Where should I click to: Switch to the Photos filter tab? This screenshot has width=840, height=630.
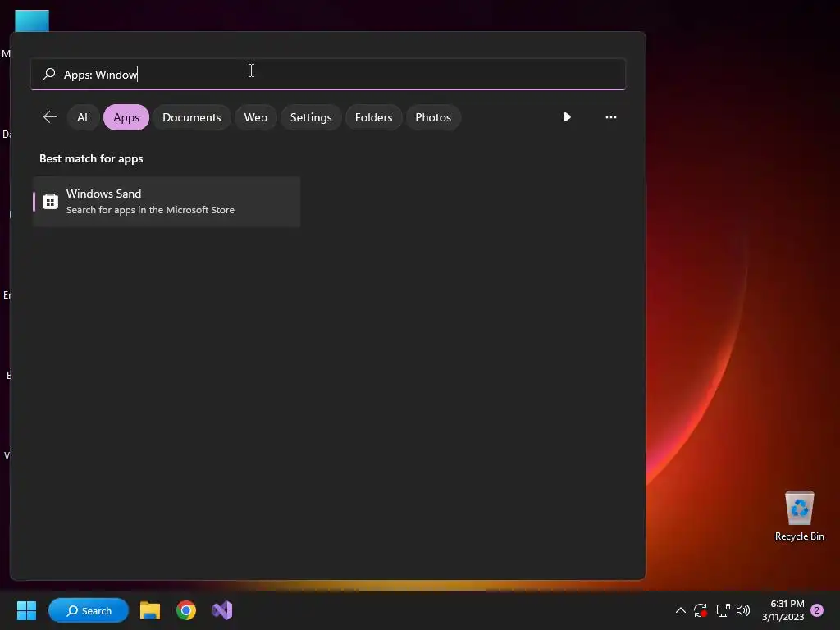[433, 117]
